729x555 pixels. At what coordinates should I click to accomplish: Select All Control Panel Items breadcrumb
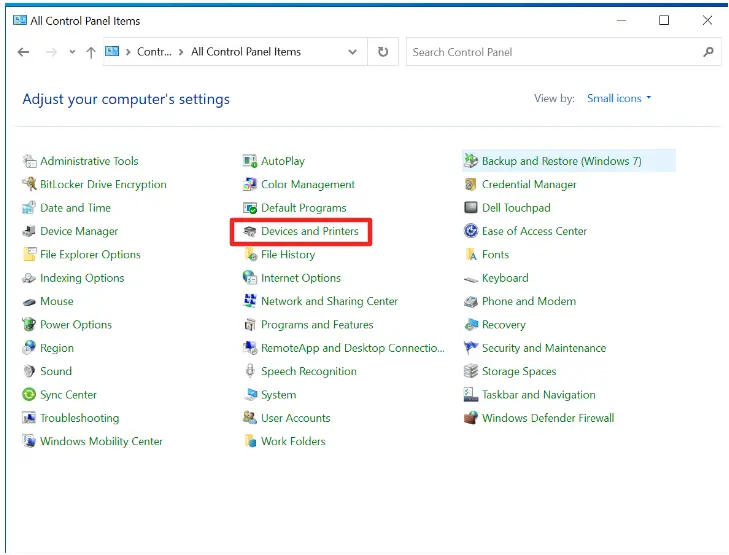(x=246, y=52)
